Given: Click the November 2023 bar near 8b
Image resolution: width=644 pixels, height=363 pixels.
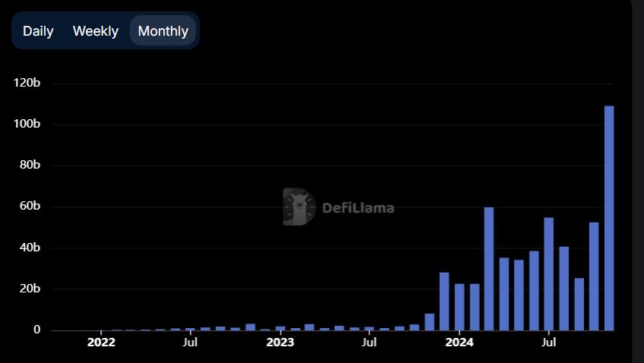Looking at the screenshot, I should 429,322.
